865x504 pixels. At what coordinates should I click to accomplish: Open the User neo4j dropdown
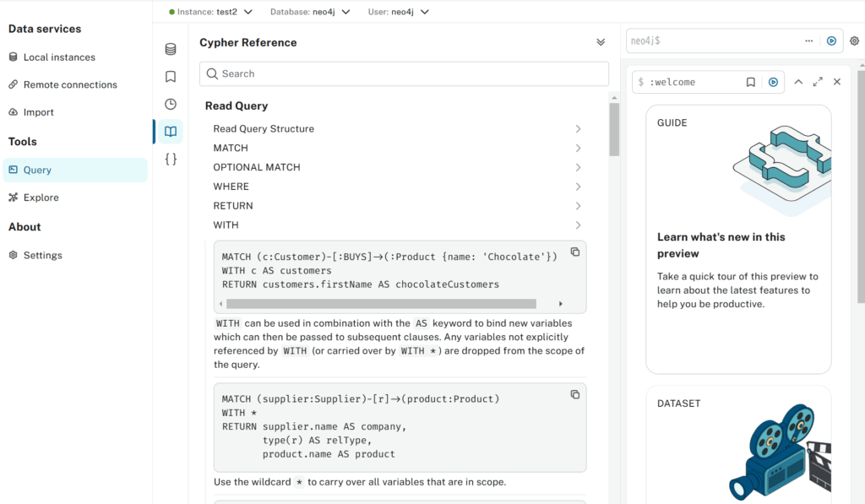point(399,12)
